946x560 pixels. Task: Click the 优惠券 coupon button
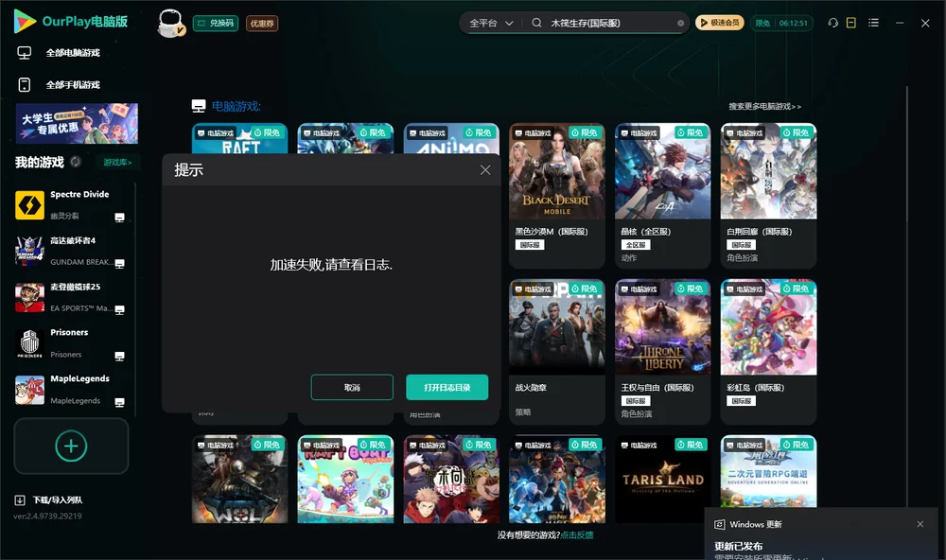(262, 23)
